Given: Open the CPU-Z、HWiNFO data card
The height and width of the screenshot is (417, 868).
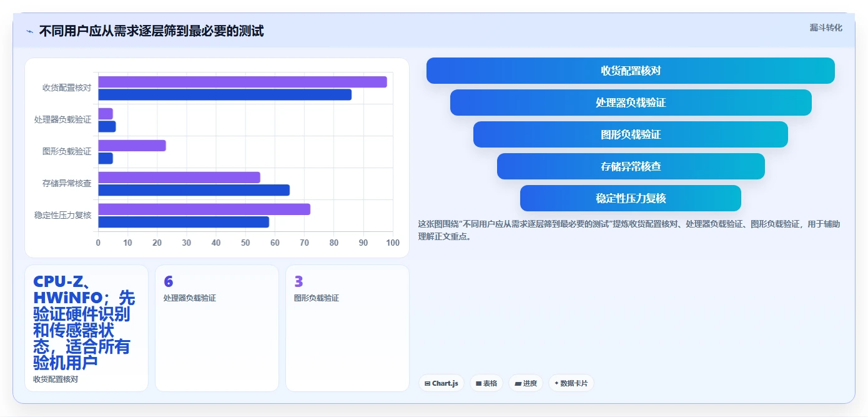Looking at the screenshot, I should [x=86, y=328].
